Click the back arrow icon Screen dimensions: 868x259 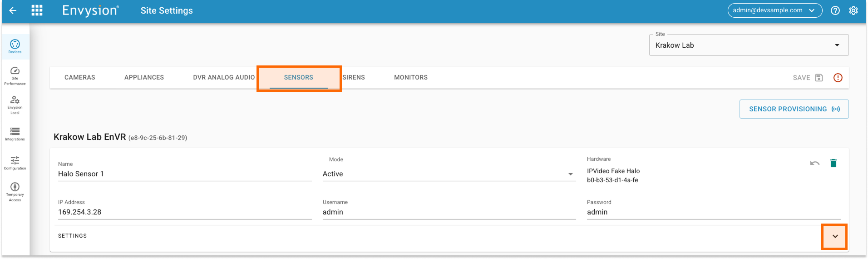coord(13,10)
